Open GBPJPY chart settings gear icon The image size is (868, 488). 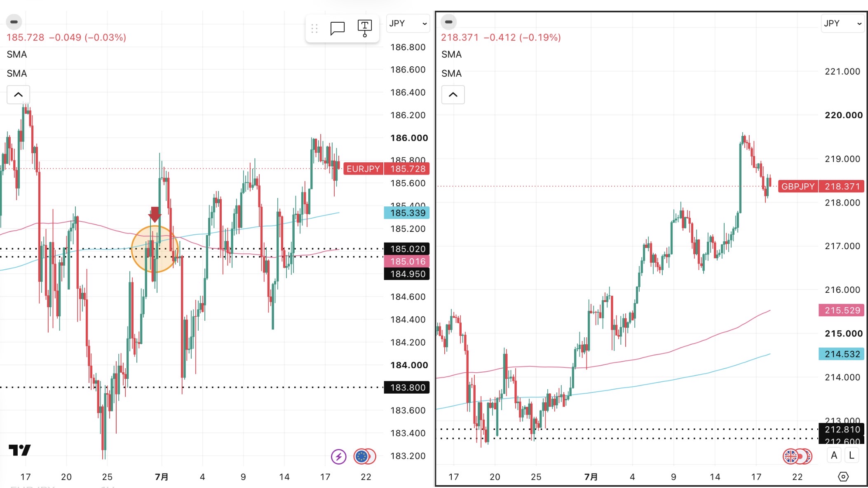[x=843, y=477]
